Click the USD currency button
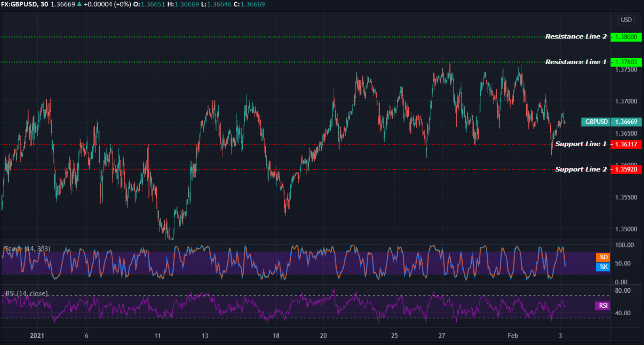 (x=626, y=20)
